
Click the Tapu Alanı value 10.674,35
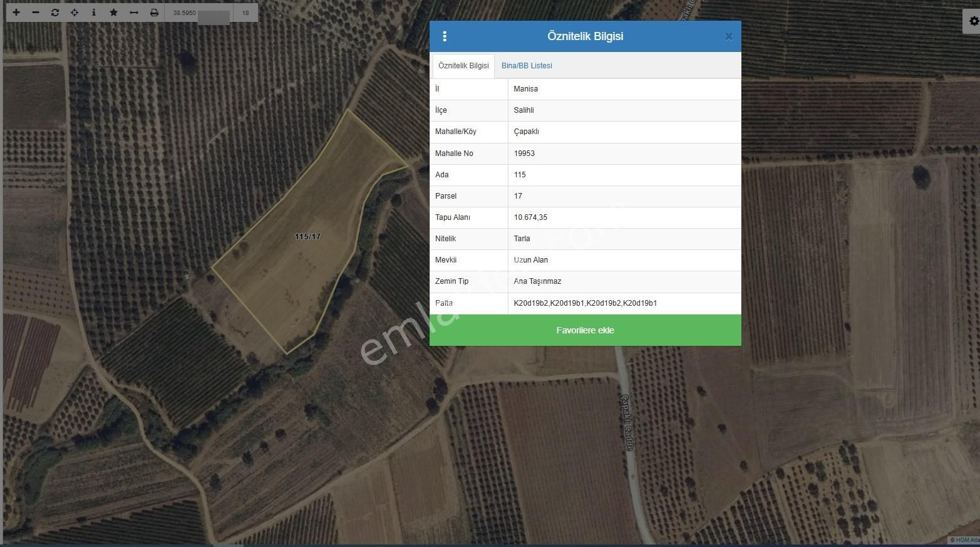pyautogui.click(x=530, y=217)
